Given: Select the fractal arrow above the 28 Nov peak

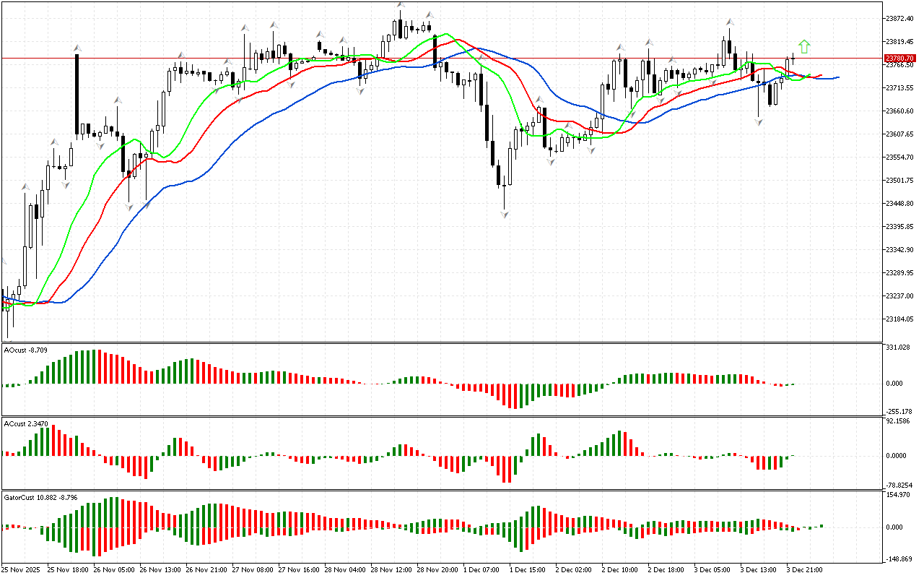Looking at the screenshot, I should click(401, 6).
